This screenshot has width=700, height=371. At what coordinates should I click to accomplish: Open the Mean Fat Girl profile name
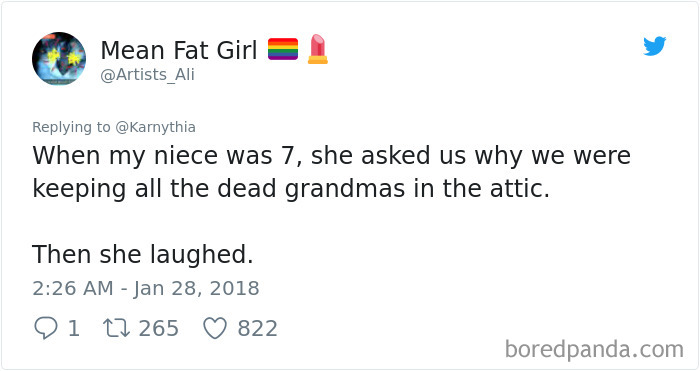[179, 50]
